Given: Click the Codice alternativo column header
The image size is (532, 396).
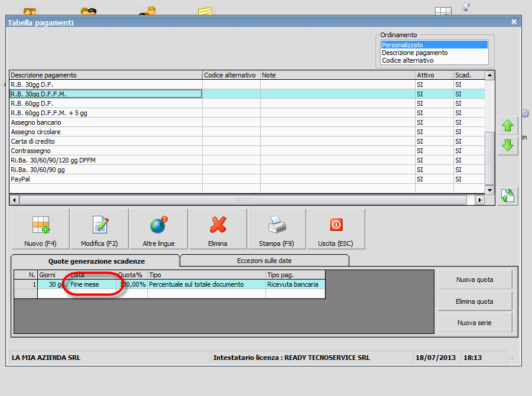Looking at the screenshot, I should [231, 75].
